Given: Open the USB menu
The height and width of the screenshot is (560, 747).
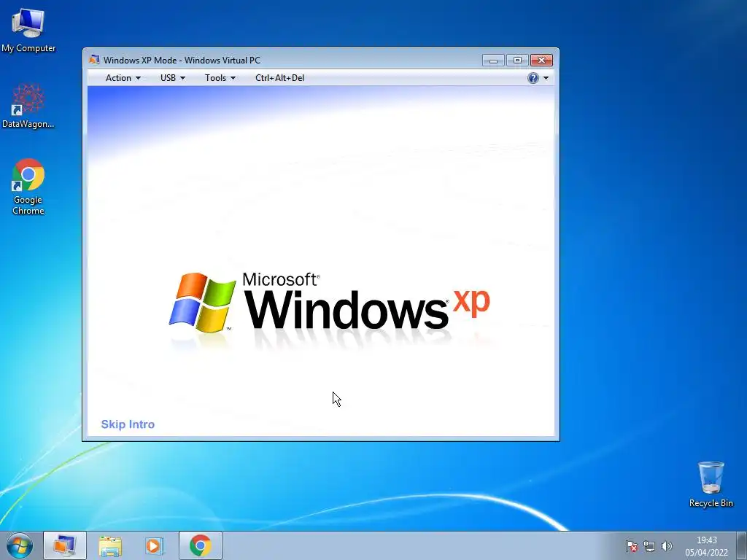Looking at the screenshot, I should [172, 78].
